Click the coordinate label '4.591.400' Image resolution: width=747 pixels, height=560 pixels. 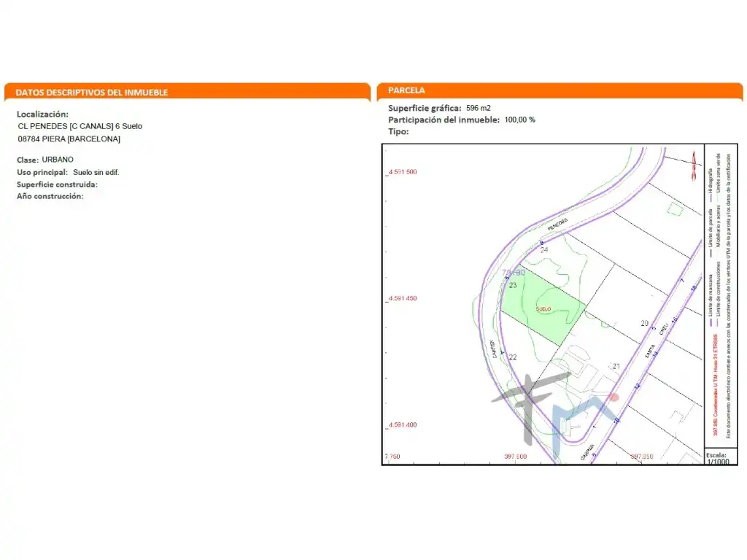pyautogui.click(x=403, y=425)
